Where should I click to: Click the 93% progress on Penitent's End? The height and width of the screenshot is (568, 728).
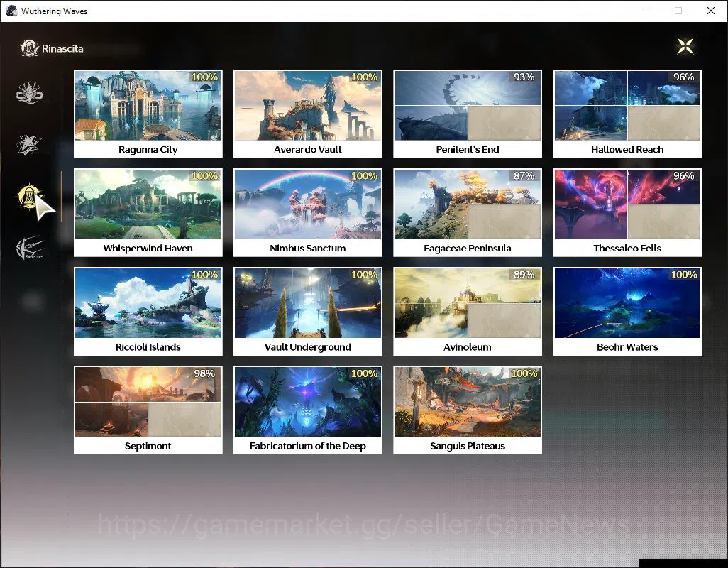click(524, 77)
